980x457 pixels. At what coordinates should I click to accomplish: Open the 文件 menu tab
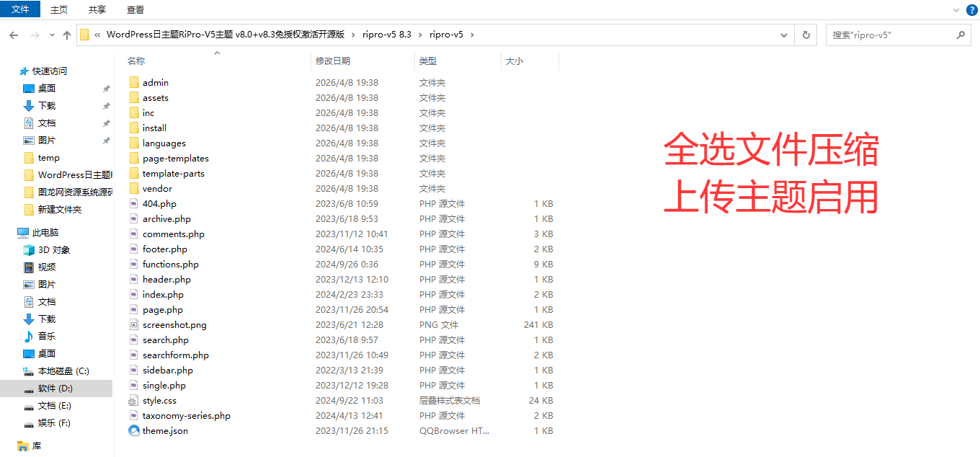point(20,9)
